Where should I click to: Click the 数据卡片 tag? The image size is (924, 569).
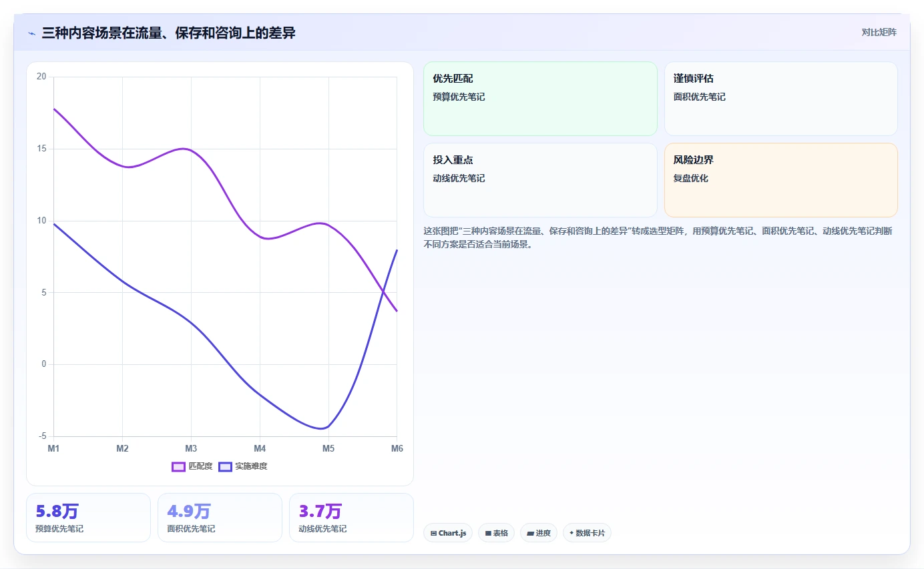(587, 533)
